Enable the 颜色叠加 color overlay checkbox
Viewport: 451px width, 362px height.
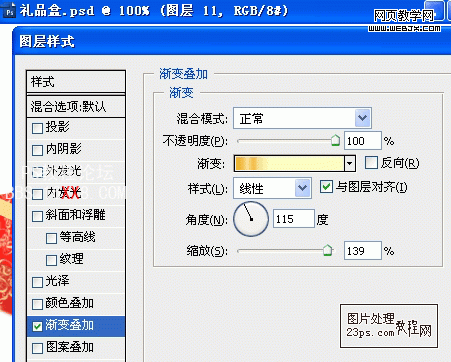click(37, 304)
